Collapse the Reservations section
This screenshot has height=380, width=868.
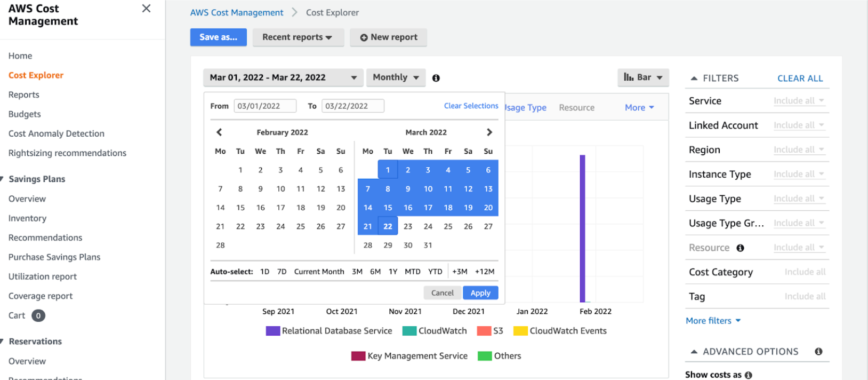pos(2,342)
